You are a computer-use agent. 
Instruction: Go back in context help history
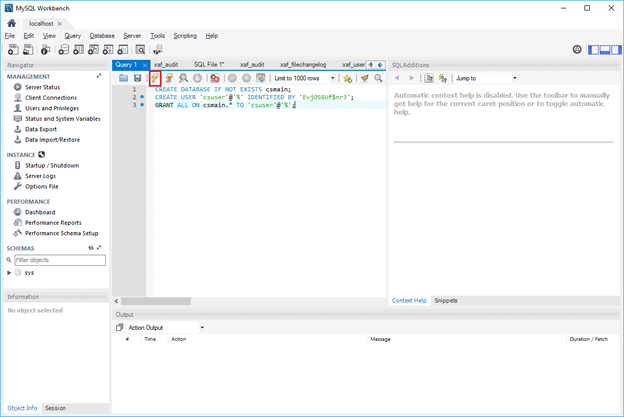coord(397,78)
